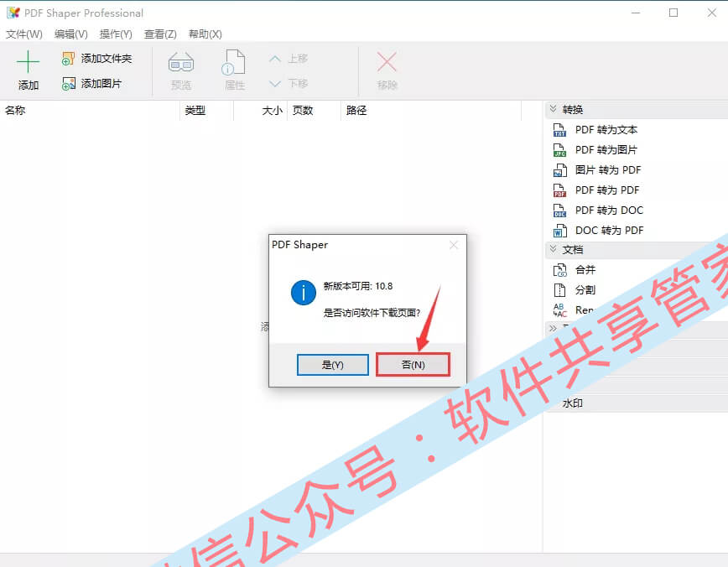Image resolution: width=728 pixels, height=567 pixels.
Task: Maximize the PDF Shaper Professional window
Action: [673, 13]
